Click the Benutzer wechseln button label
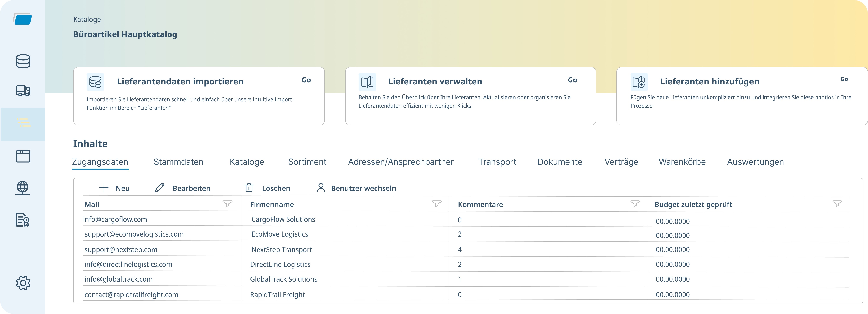 [x=363, y=189]
